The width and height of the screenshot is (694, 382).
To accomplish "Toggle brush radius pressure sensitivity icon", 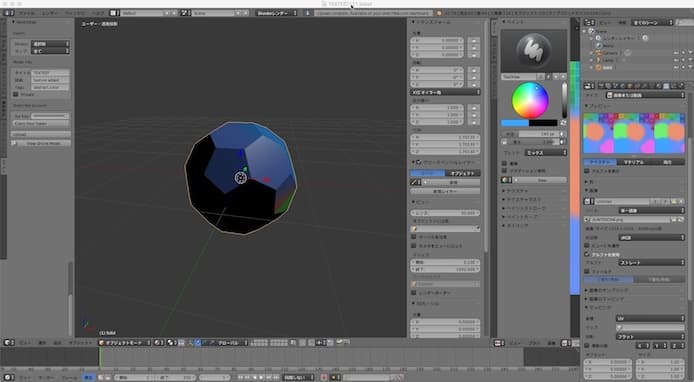I will (x=563, y=134).
